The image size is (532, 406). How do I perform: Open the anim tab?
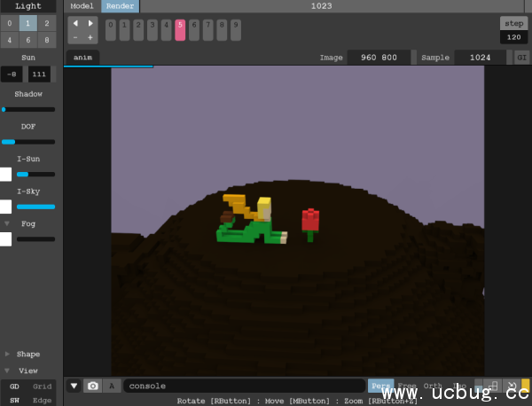(x=82, y=58)
